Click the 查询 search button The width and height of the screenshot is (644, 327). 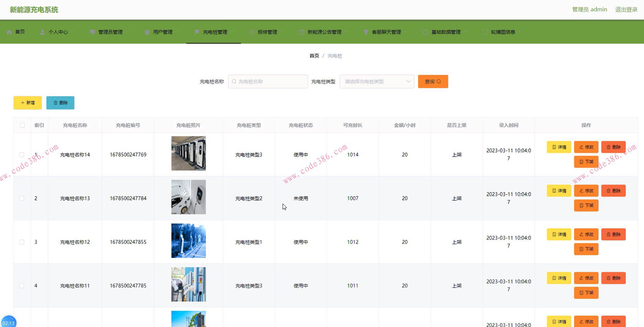433,81
